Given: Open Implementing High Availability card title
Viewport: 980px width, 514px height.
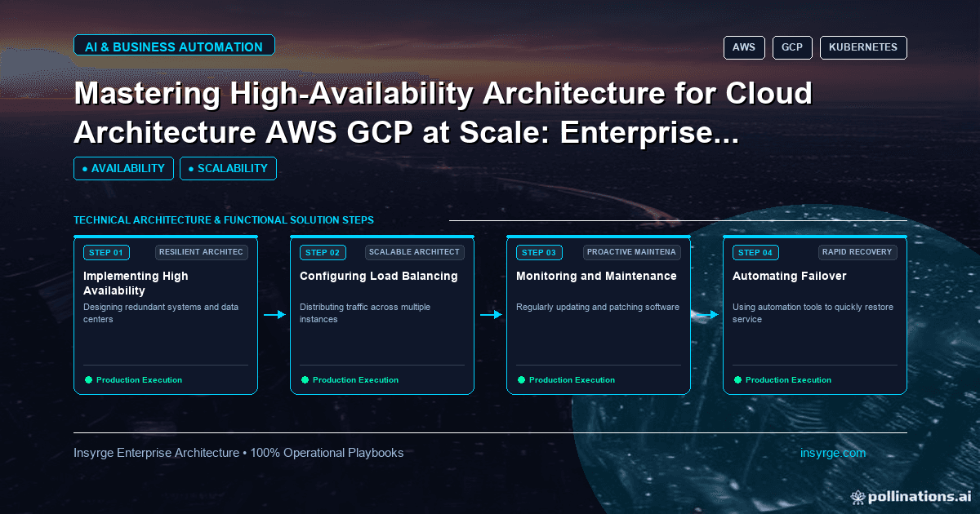Looking at the screenshot, I should coord(136,283).
